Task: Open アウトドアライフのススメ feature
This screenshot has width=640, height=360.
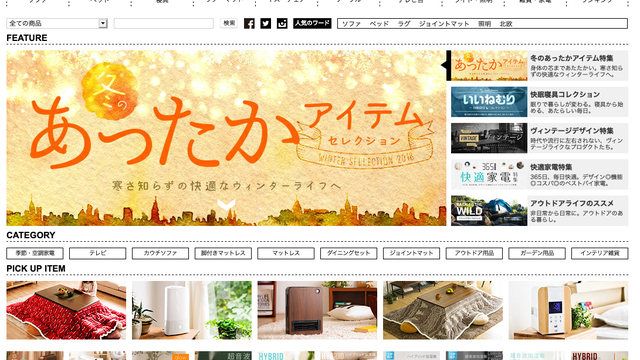Action: click(x=539, y=211)
